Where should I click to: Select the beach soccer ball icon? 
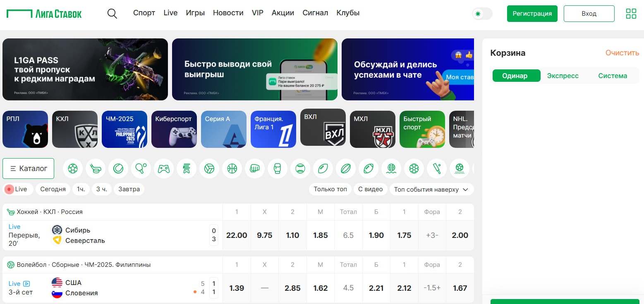(x=460, y=169)
